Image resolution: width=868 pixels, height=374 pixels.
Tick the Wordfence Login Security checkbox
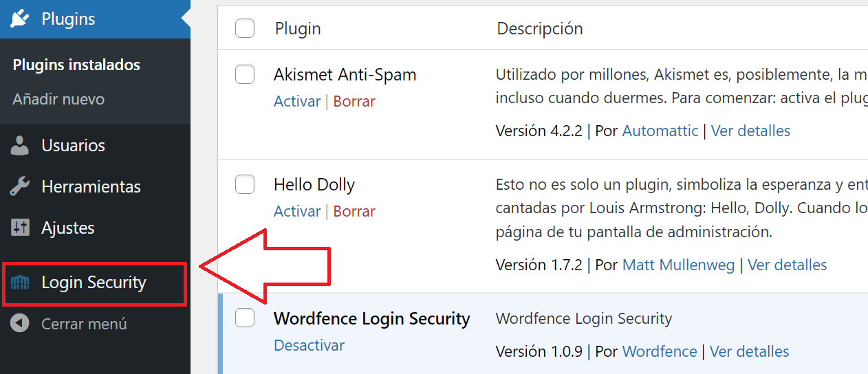245,318
